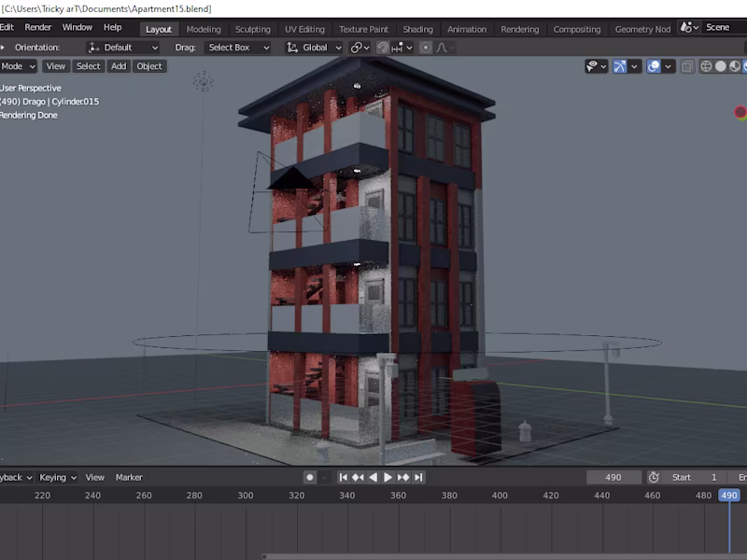
Task: Click the show overlays icon
Action: pyautogui.click(x=654, y=66)
